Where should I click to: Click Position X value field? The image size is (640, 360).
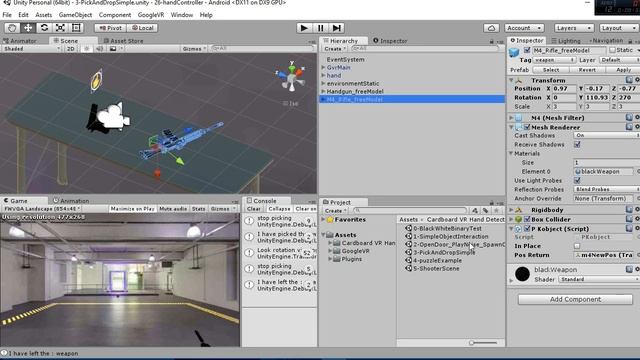(x=565, y=89)
